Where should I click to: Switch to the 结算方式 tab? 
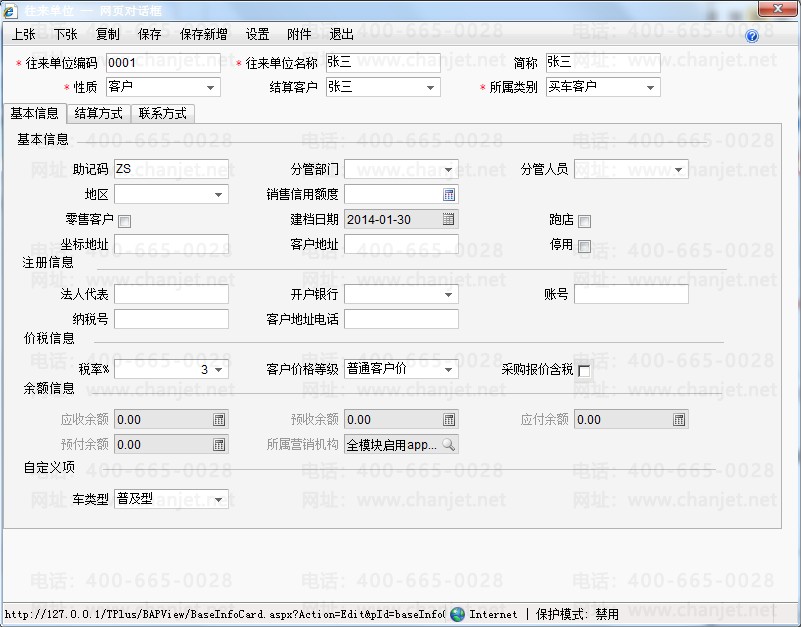[99, 113]
